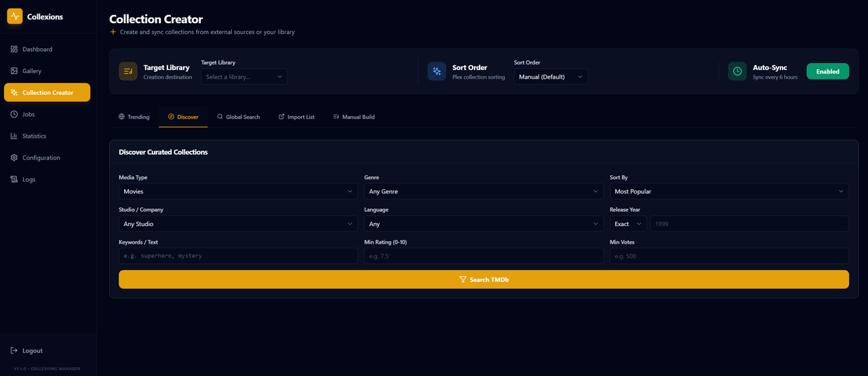The height and width of the screenshot is (376, 868).
Task: Click the Min Votes input field
Action: [729, 256]
